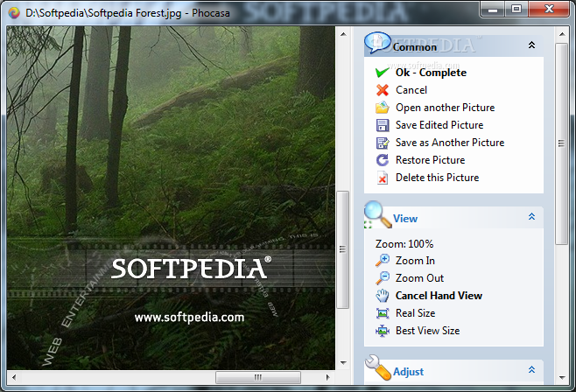Image resolution: width=576 pixels, height=392 pixels.
Task: Click the Restore Picture arrow icon
Action: 383,160
